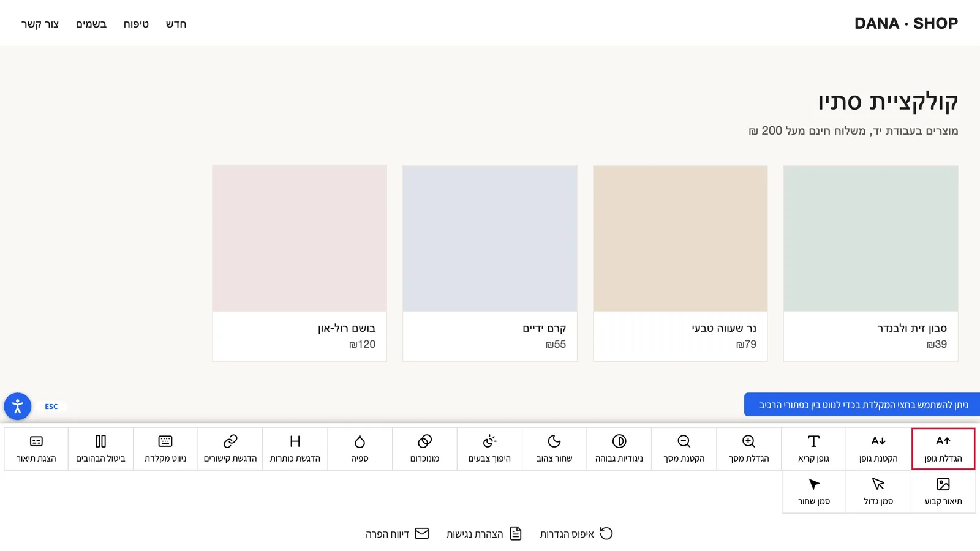Click the DANA · SHOP logo
The image size is (980, 551).
[x=906, y=23]
